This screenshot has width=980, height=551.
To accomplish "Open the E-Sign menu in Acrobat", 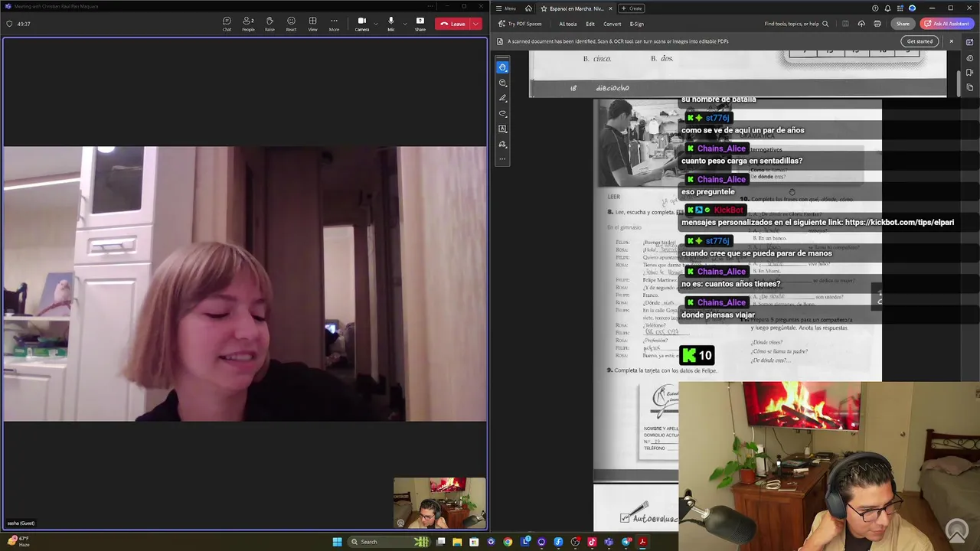I will 637,24.
